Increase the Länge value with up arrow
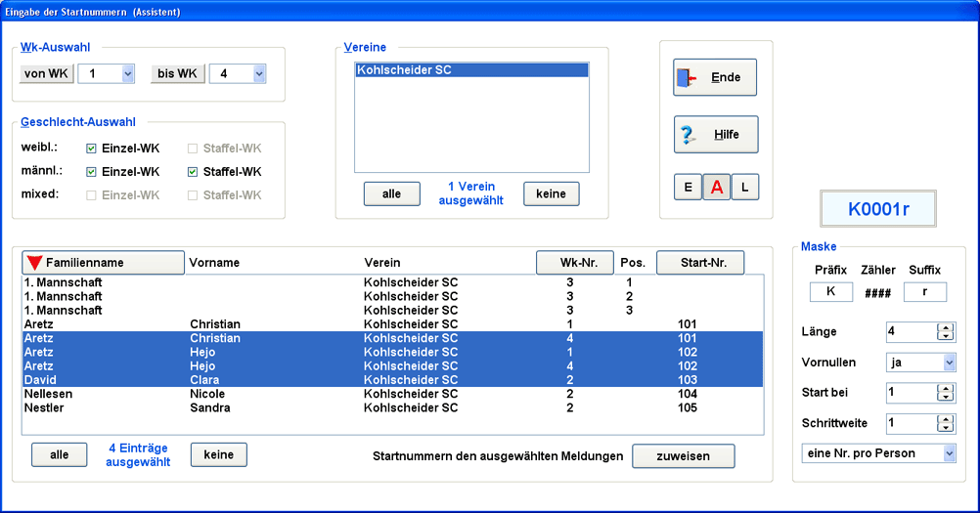Screen dimensions: 980x513 [x=945, y=327]
